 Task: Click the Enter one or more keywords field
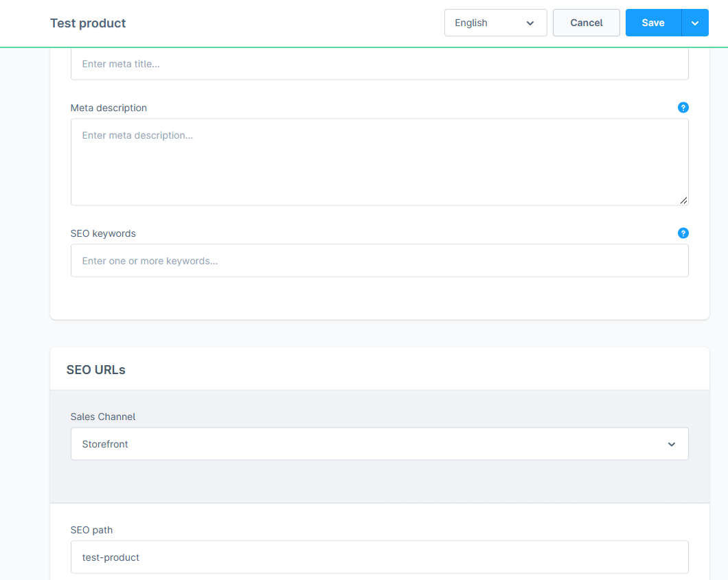[x=379, y=260]
